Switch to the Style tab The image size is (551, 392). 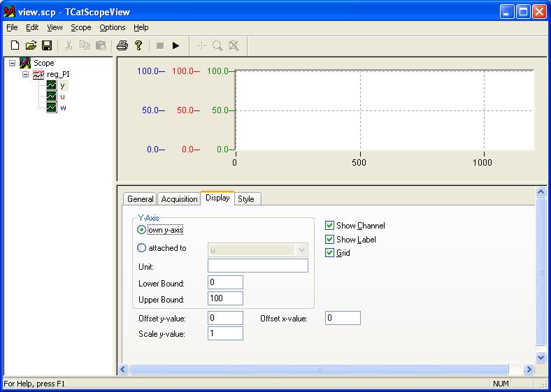(246, 199)
